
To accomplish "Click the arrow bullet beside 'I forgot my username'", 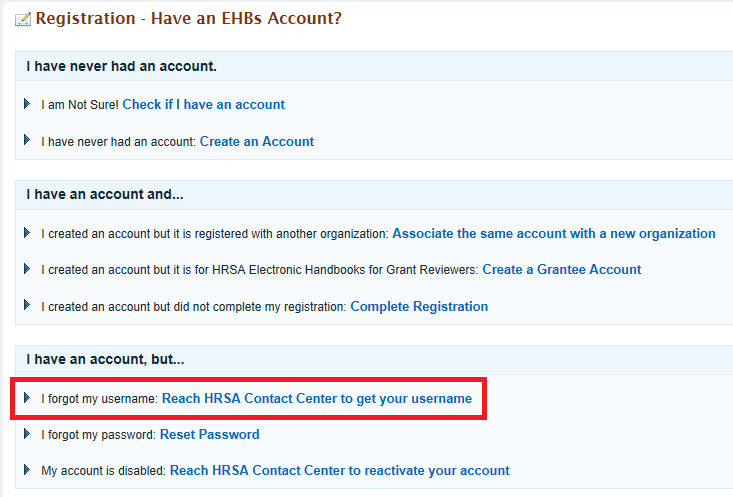I will point(27,398).
